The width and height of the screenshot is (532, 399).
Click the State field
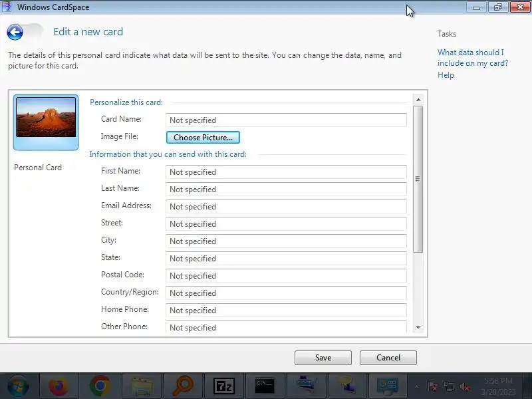pyautogui.click(x=286, y=259)
